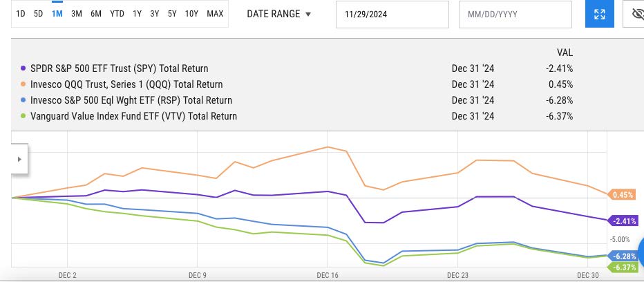Click the DEC 23 axis label
This screenshot has width=644, height=282.
pyautogui.click(x=457, y=275)
